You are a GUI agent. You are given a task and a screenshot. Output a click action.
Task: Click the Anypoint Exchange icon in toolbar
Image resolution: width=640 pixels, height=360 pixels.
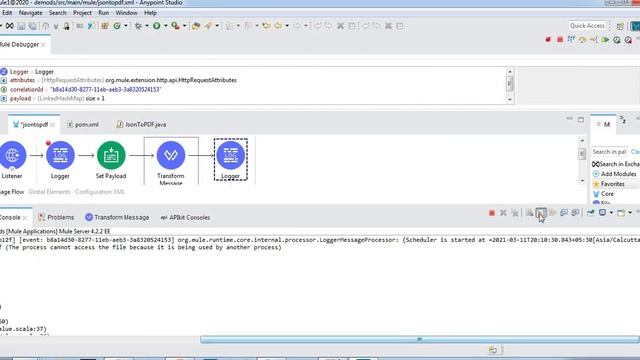(10, 26)
